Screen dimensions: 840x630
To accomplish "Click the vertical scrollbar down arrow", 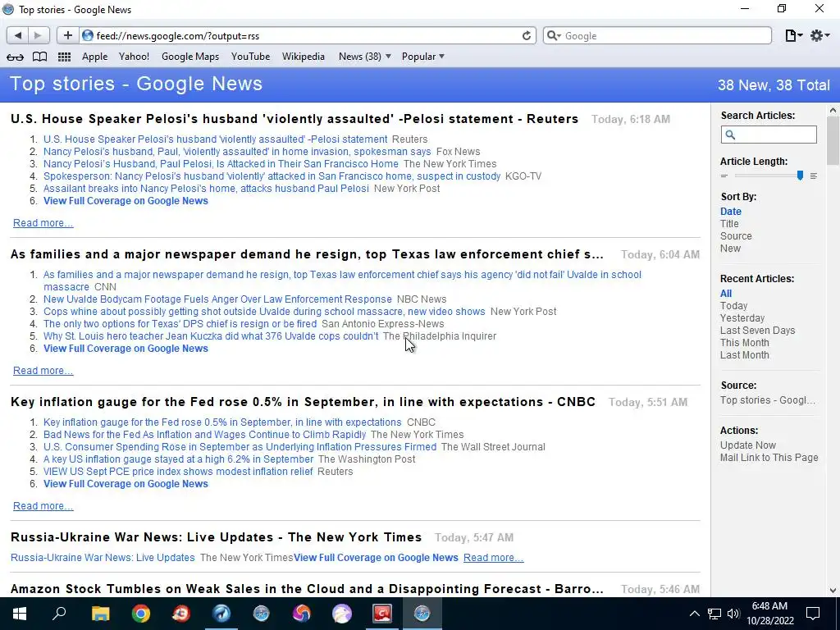I will tap(833, 591).
